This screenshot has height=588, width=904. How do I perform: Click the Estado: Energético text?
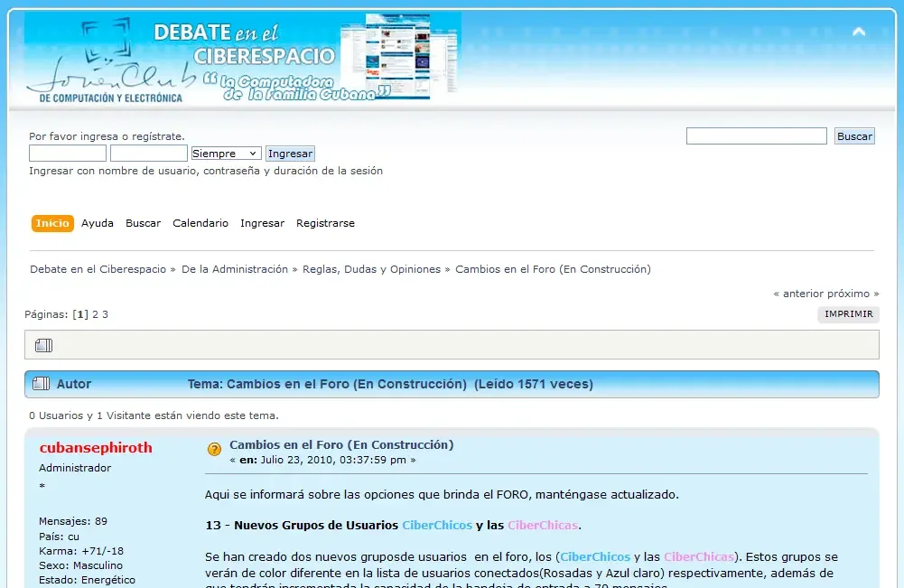point(87,580)
